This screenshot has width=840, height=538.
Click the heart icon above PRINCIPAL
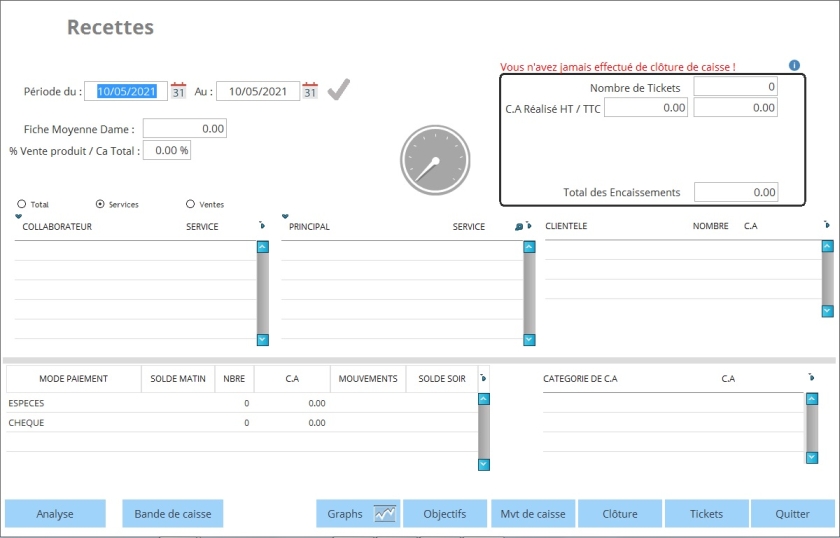coord(285,216)
